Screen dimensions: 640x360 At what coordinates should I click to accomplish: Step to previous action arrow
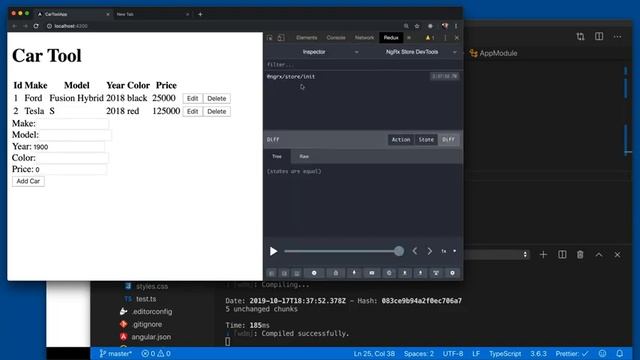pos(415,251)
